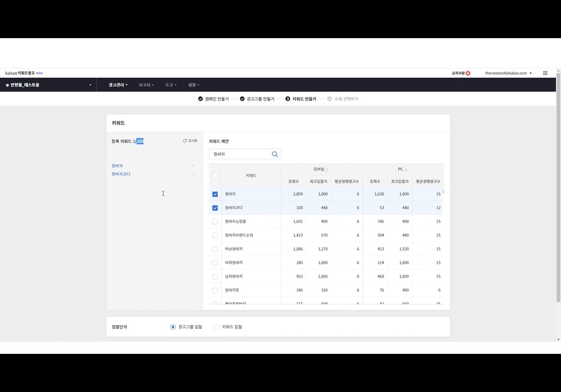Click the 키워드 제안 heading
Screen dimensions: 561x392
[x=219, y=141]
